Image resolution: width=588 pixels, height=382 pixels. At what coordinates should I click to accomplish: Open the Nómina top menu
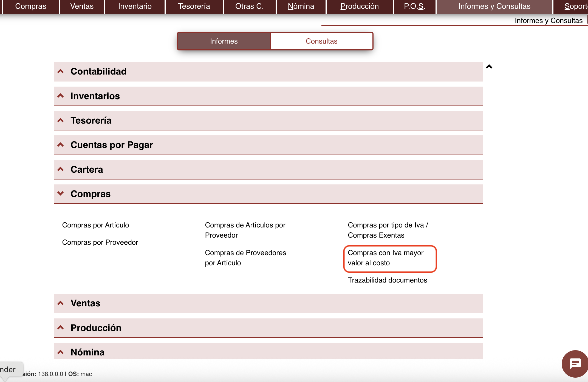[301, 6]
